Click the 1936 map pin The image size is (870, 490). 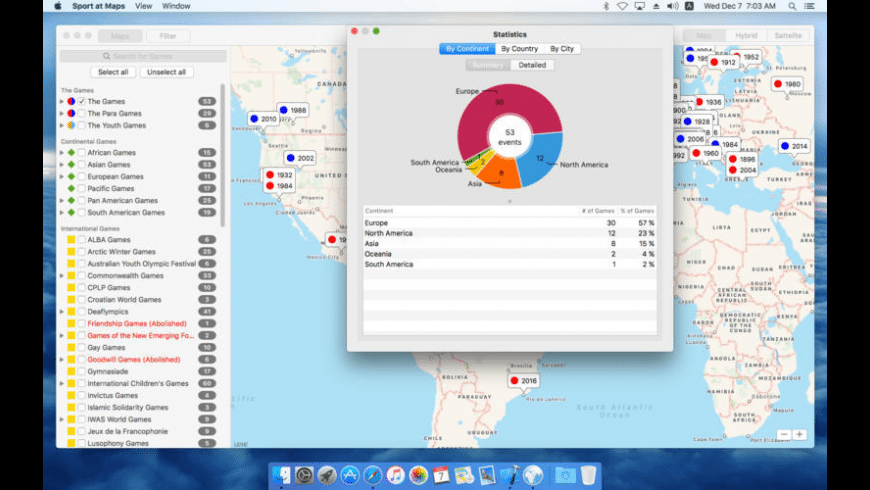pyautogui.click(x=709, y=102)
